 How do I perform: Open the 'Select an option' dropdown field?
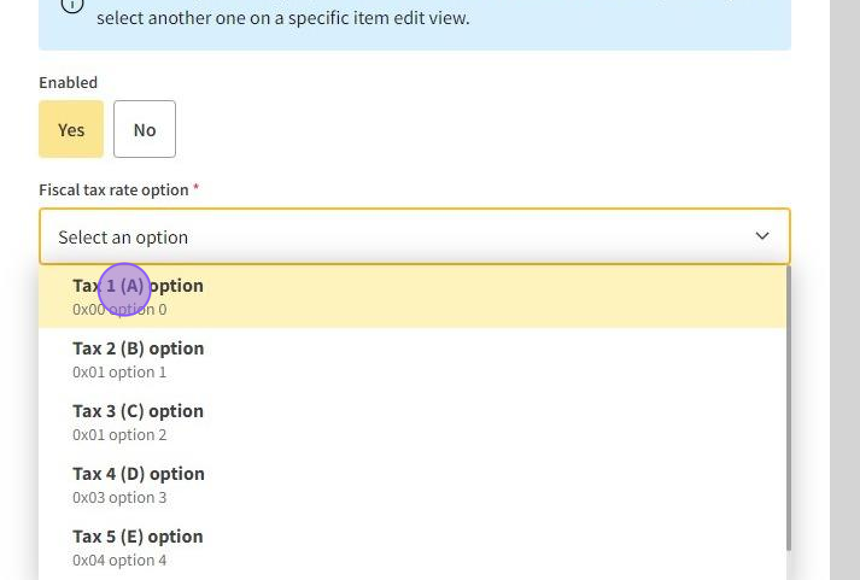point(400,237)
